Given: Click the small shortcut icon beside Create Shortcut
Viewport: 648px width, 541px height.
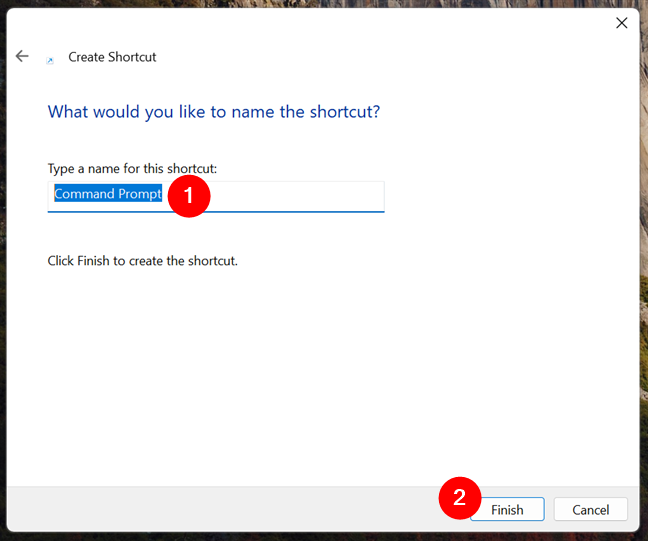Looking at the screenshot, I should pos(50,60).
